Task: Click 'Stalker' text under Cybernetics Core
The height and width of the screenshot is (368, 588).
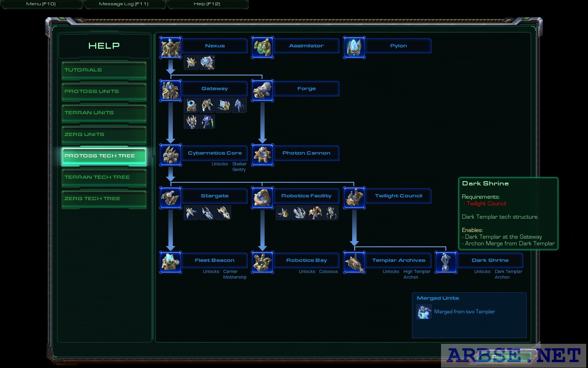Action: coord(239,164)
